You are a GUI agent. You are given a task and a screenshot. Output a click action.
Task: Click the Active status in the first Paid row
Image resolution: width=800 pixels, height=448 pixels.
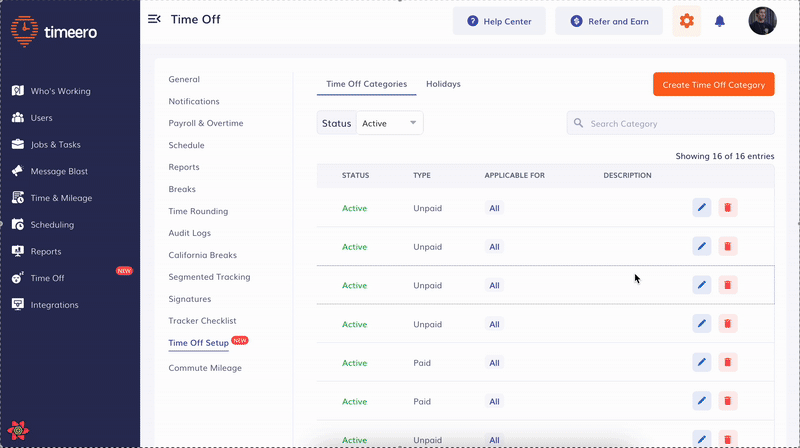354,363
